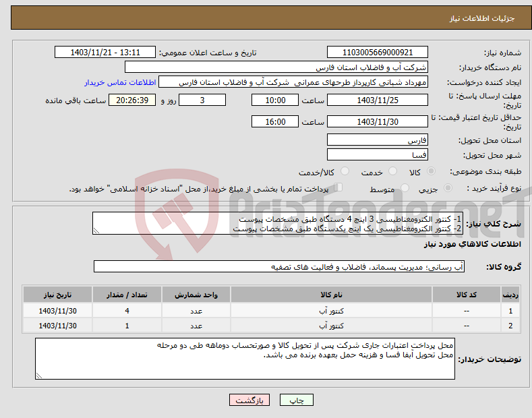Open اطلاعات تماس خریدار link
The width and height of the screenshot is (532, 418).
click(x=120, y=82)
